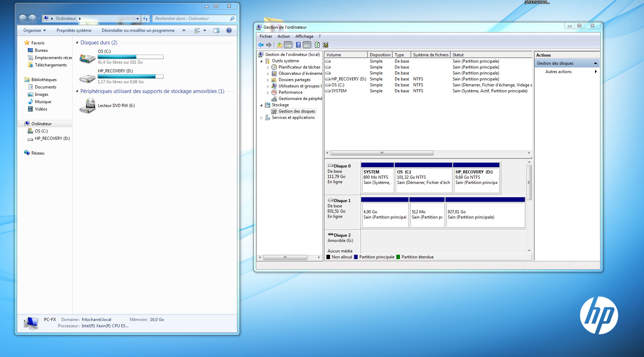This screenshot has height=357, width=644.
Task: Sort by Disposition column header
Action: 380,55
